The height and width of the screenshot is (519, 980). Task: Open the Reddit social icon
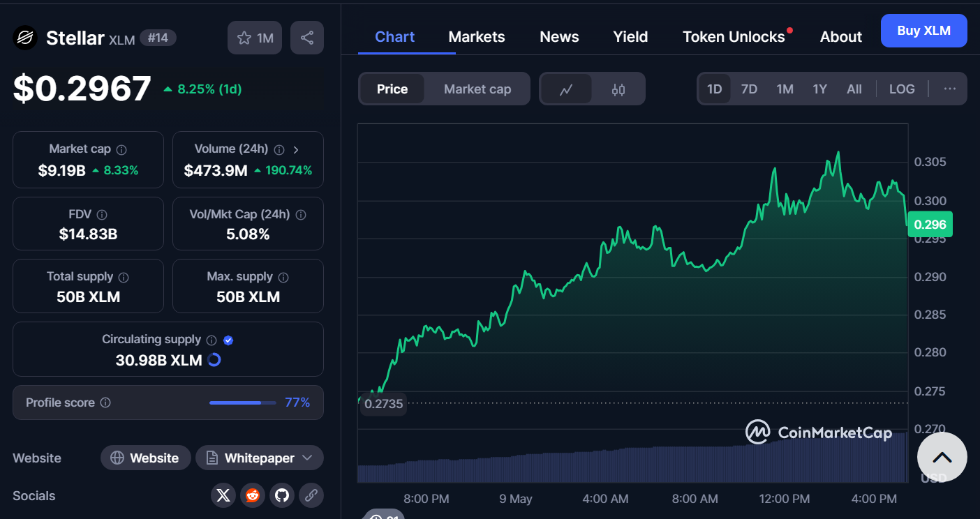pos(253,495)
